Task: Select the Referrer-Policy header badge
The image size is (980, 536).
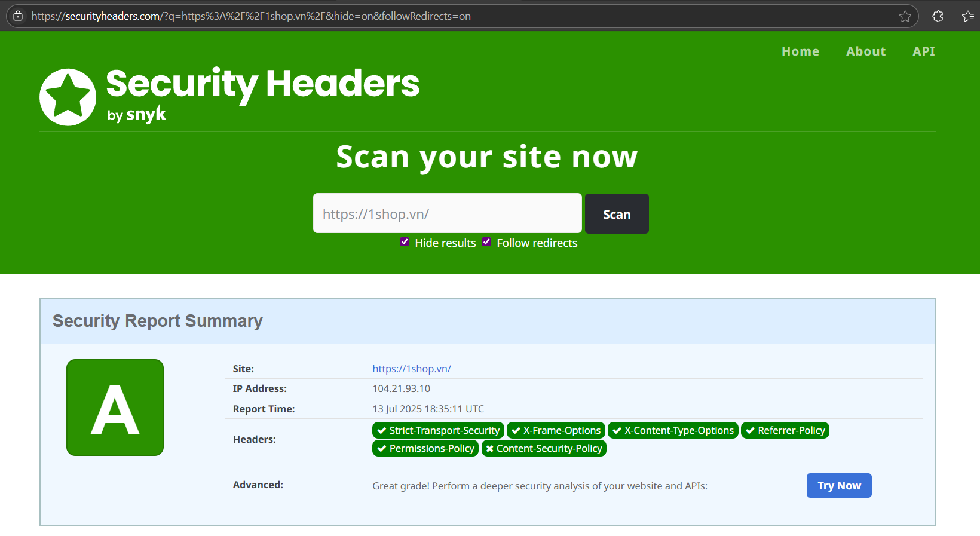Action: point(785,430)
